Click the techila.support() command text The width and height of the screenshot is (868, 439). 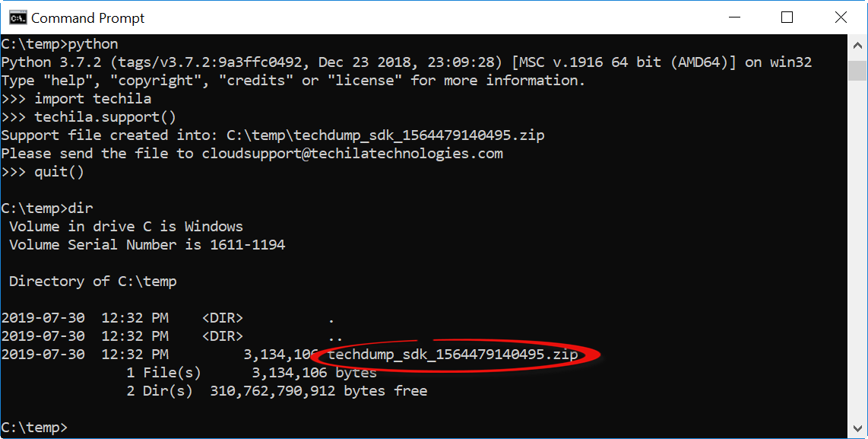[105, 117]
